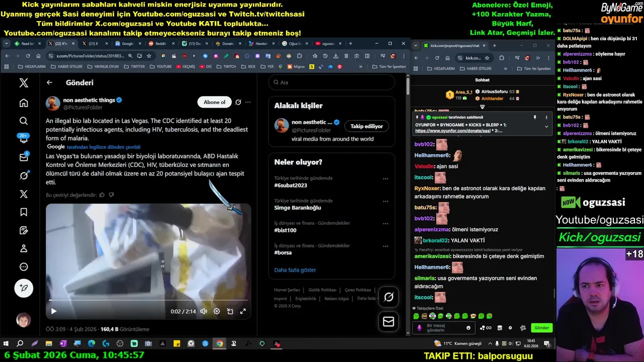Click in the Ara search field
The height and width of the screenshot is (362, 644).
point(332,82)
